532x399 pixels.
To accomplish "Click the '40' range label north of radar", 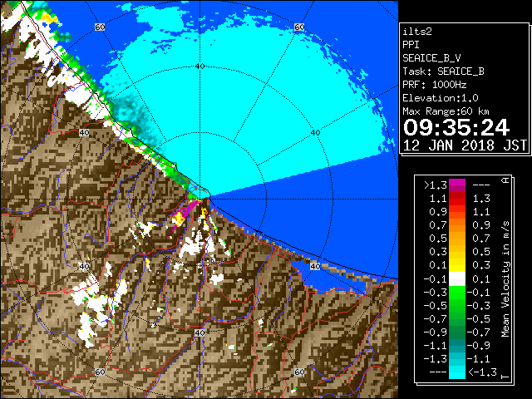I will point(200,66).
